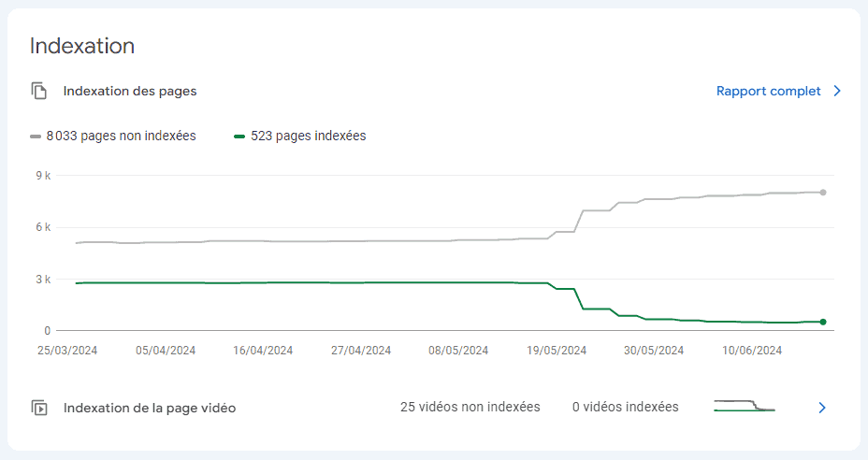This screenshot has width=868, height=460.
Task: Open the Rapport complet link
Action: 768,91
